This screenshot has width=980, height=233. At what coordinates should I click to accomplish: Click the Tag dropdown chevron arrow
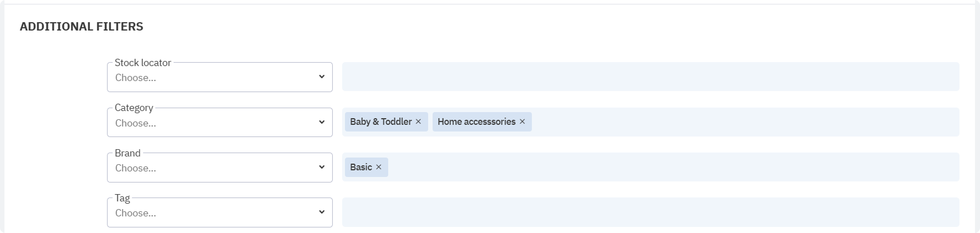click(x=322, y=212)
